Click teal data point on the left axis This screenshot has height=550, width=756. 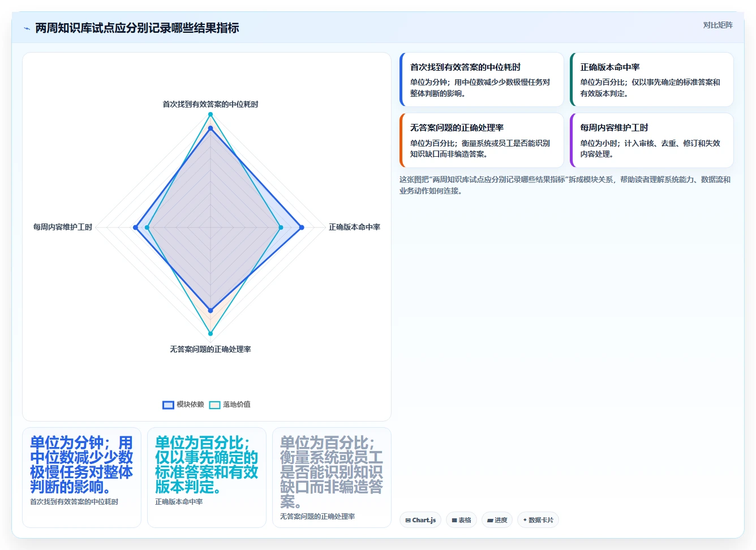coord(147,227)
